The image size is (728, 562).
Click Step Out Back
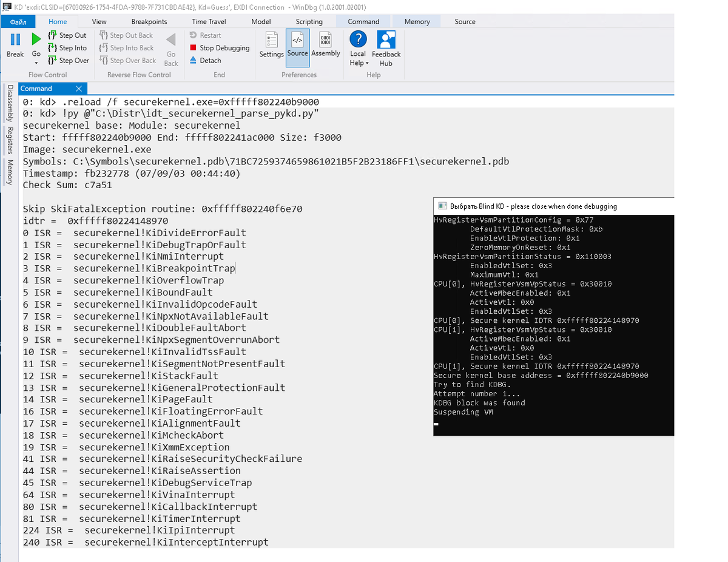tap(126, 35)
